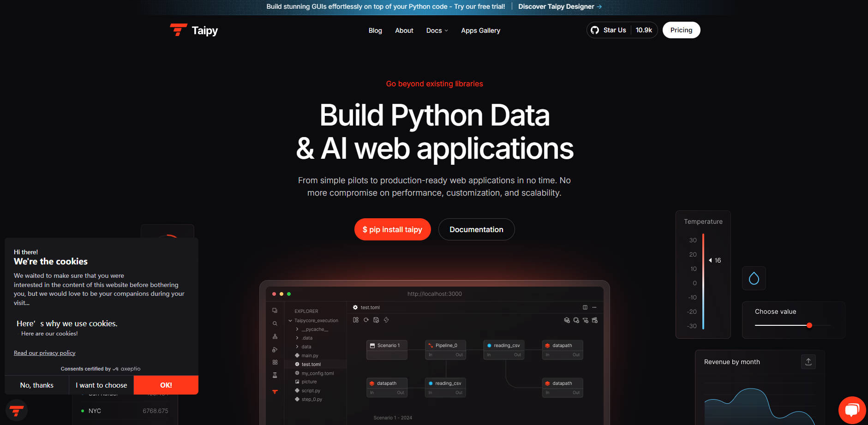Click export icon on Revenue by month

(808, 362)
